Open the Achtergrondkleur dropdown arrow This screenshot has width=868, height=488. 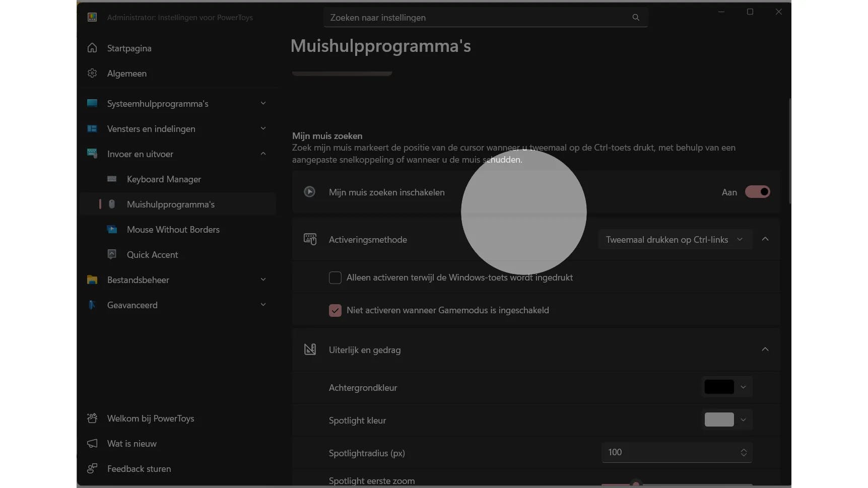743,387
